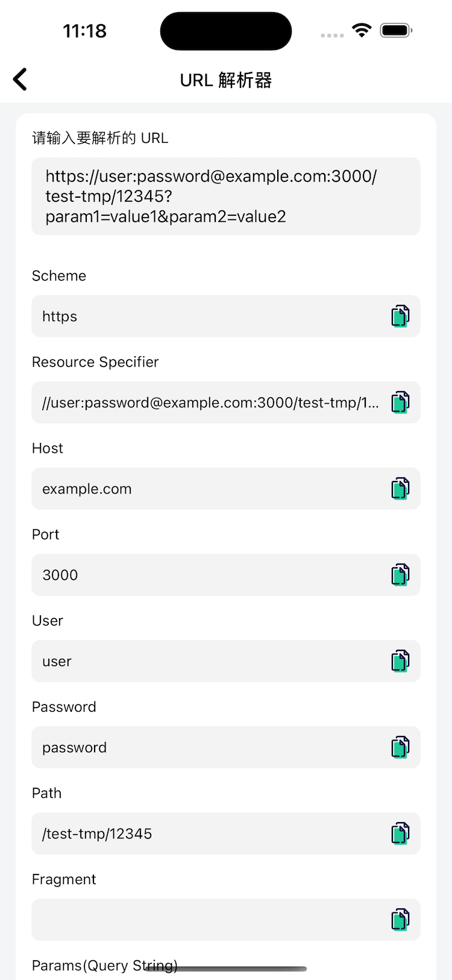Copy the Path value /test-tmp/12345

point(400,834)
